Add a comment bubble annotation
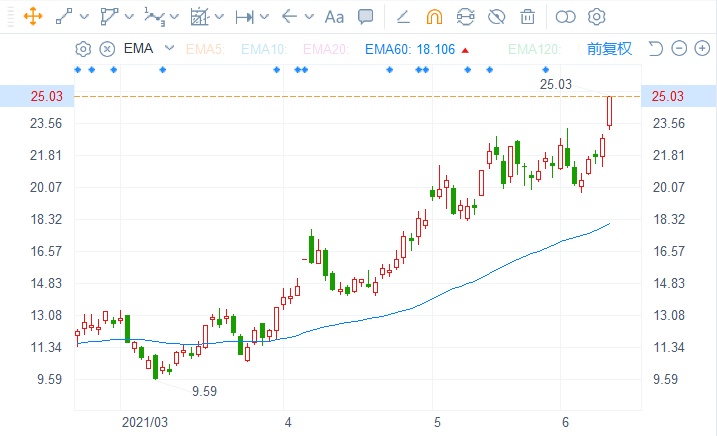 coord(366,16)
